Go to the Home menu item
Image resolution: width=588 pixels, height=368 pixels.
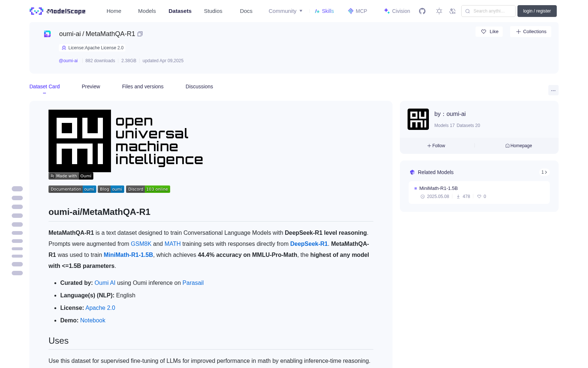point(114,11)
